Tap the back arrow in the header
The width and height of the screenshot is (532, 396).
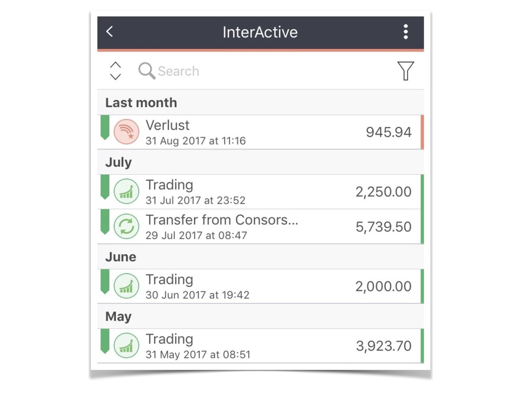tap(110, 32)
